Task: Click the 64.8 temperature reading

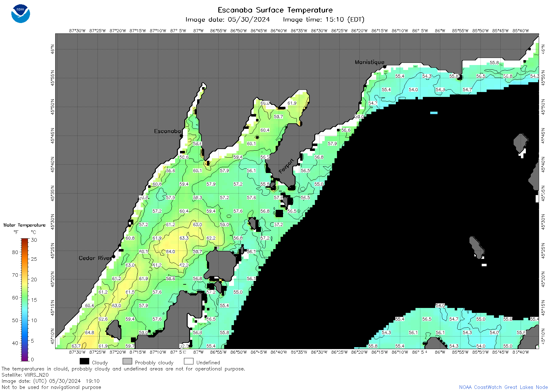Action: (90, 332)
